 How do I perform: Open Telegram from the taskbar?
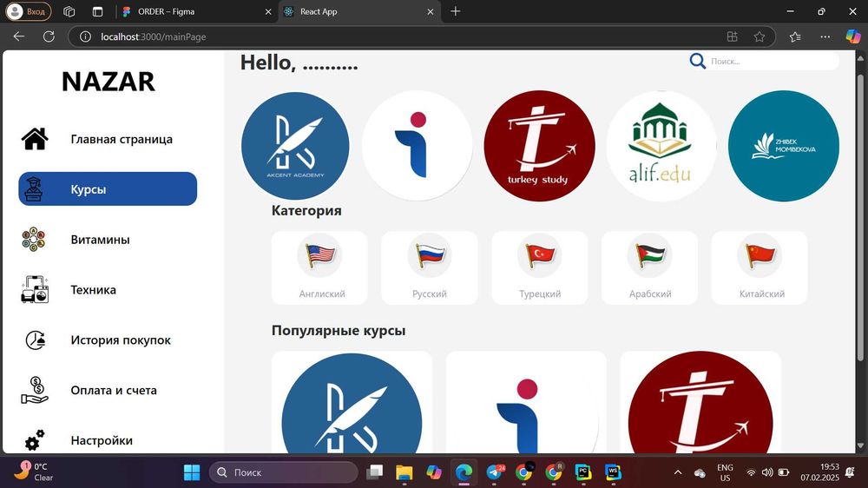495,472
